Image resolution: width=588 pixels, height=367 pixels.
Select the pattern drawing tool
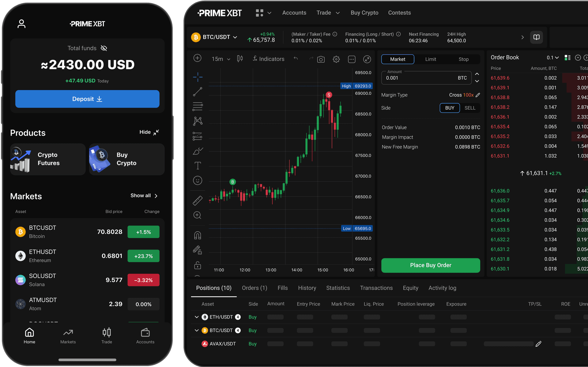[198, 121]
